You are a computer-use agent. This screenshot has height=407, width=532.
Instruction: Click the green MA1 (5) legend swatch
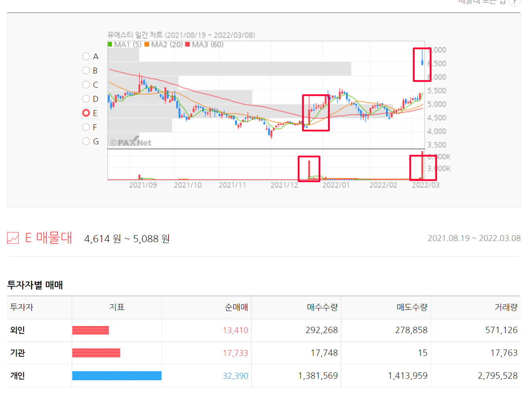pyautogui.click(x=110, y=44)
